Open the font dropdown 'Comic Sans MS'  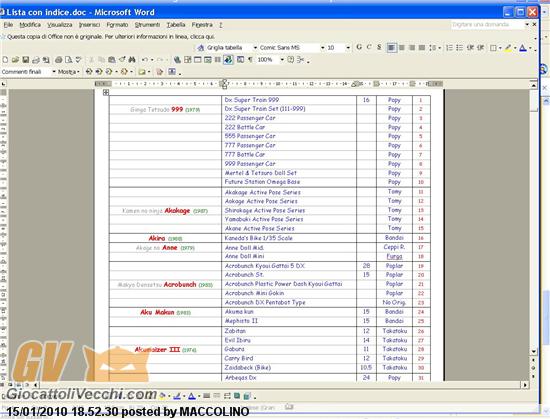point(322,48)
